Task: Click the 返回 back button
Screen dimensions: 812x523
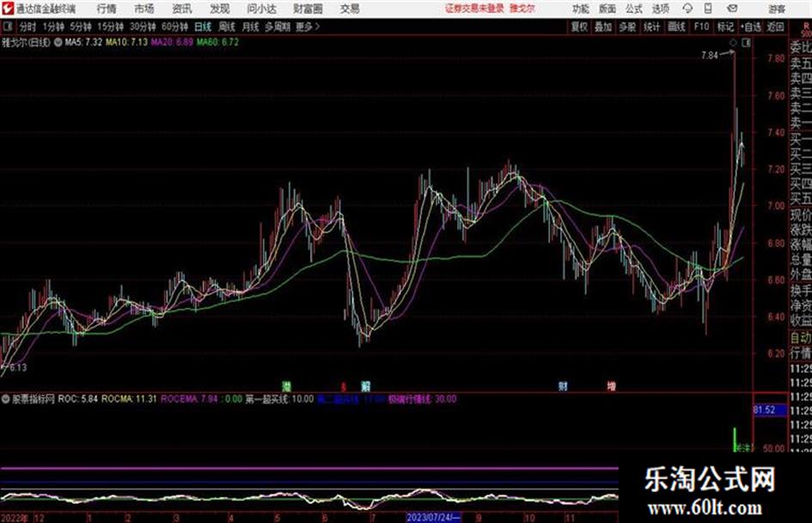Action: [x=775, y=27]
